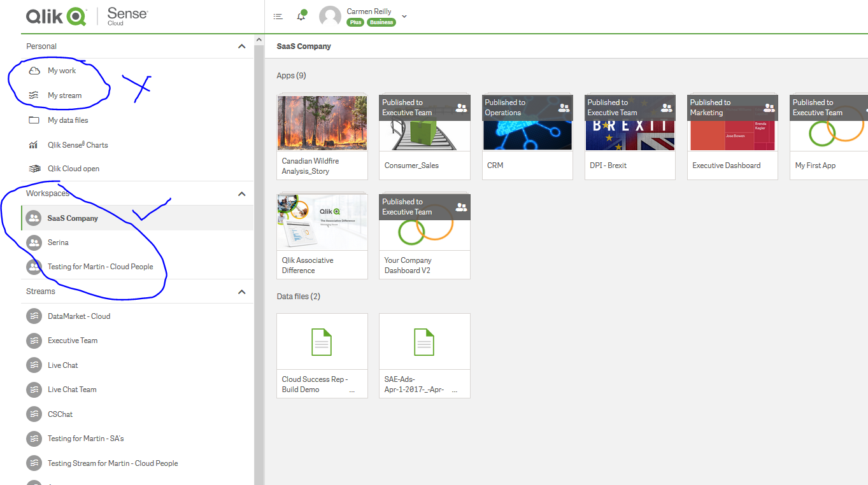Open Qlik Sense Charts

point(78,145)
